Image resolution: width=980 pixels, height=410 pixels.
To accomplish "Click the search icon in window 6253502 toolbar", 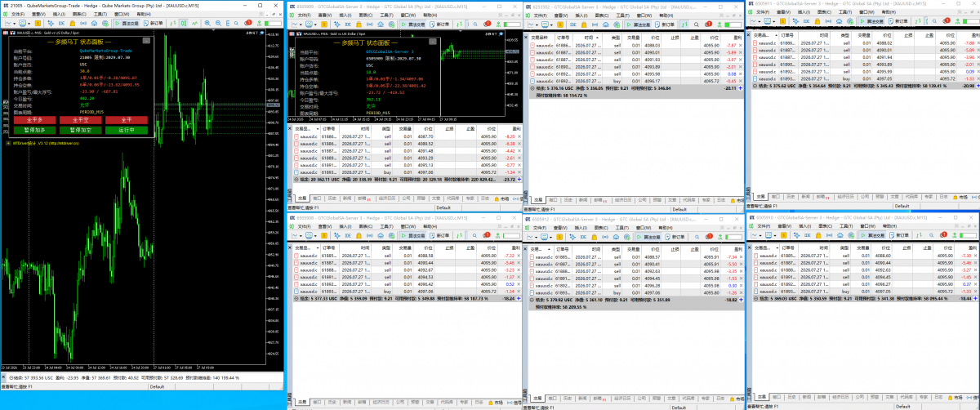I will coord(697,25).
